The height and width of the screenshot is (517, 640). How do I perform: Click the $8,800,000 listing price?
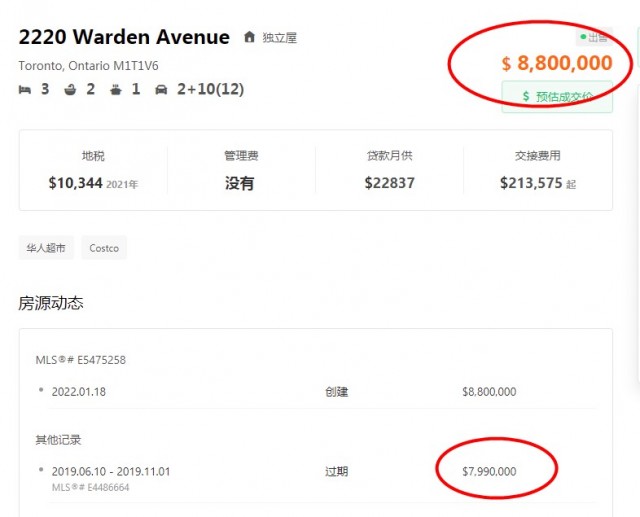point(557,63)
